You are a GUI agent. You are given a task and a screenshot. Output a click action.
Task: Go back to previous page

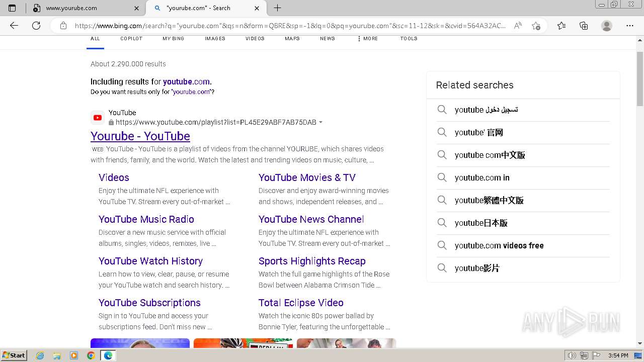[x=14, y=26]
